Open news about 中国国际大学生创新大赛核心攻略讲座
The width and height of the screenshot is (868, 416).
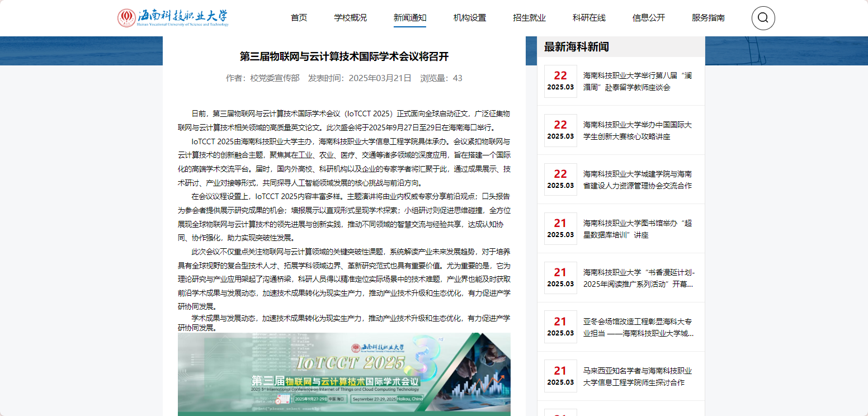pyautogui.click(x=638, y=130)
